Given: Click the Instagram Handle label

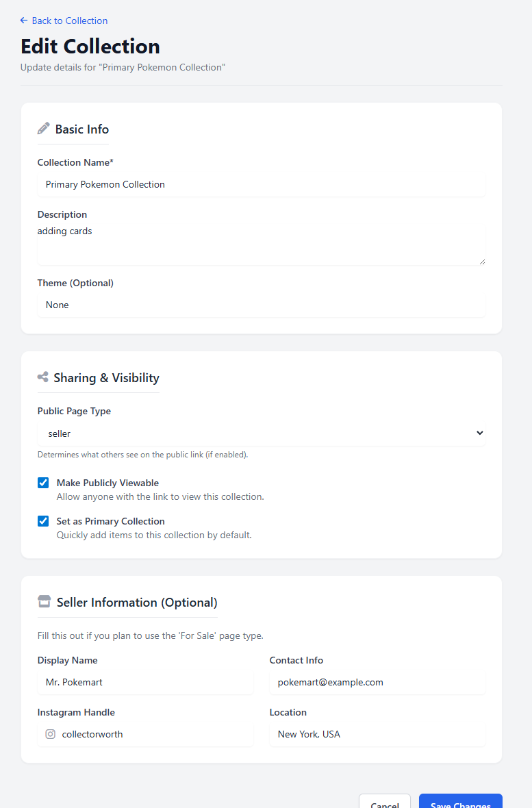Looking at the screenshot, I should (x=76, y=712).
